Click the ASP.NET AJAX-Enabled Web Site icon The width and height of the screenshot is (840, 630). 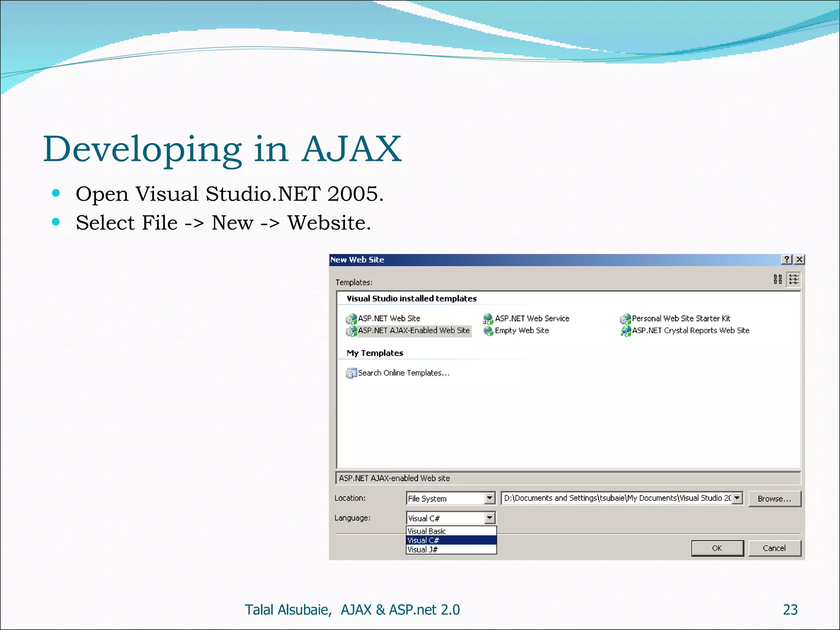tap(351, 331)
